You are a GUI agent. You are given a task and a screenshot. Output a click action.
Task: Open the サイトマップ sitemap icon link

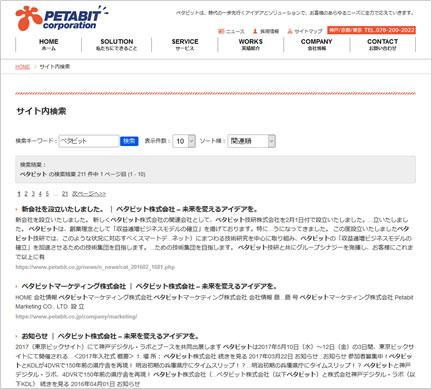305,31
